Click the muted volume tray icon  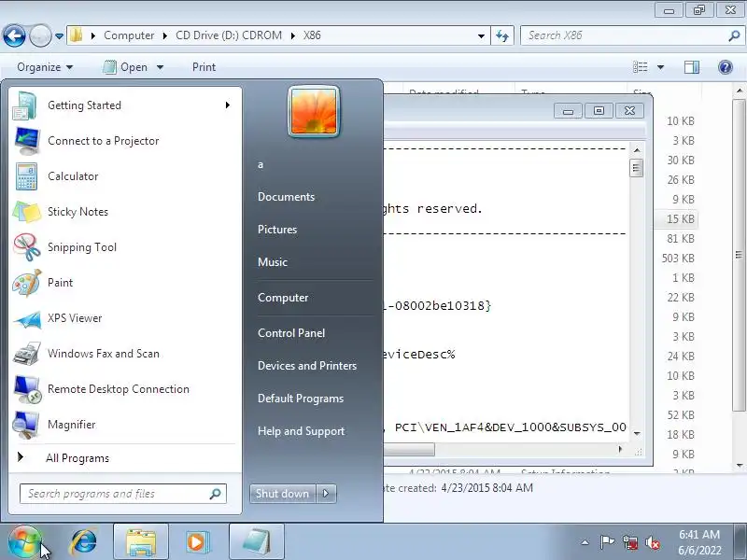[652, 542]
